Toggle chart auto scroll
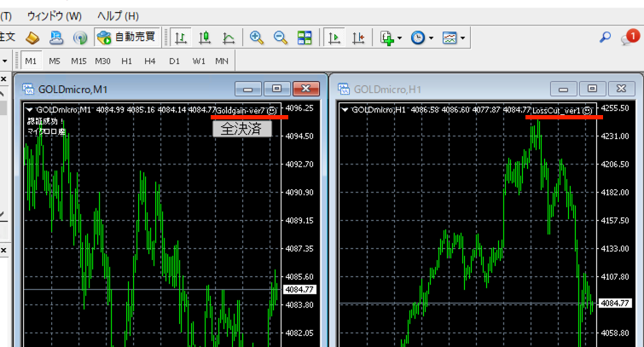The image size is (644, 347). (334, 38)
